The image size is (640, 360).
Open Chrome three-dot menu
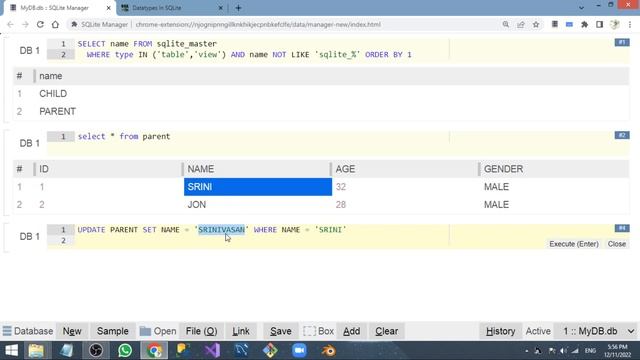pyautogui.click(x=630, y=24)
